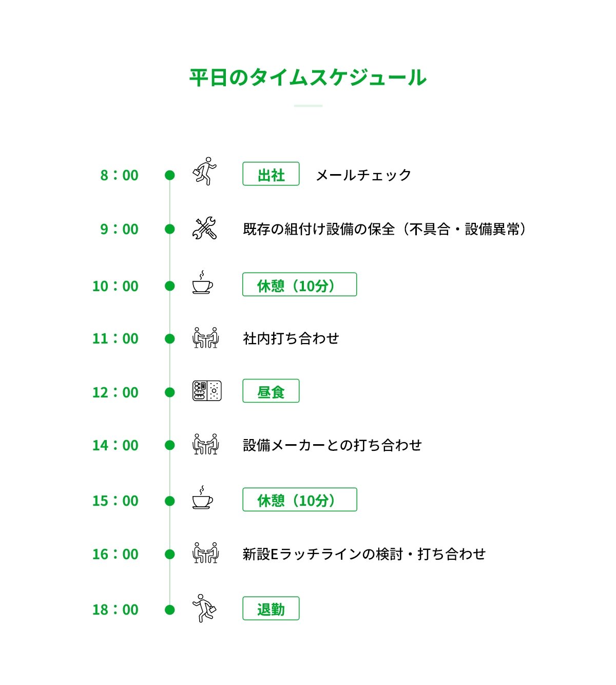
Task: Click the meeting icon beside 設備メーカーとの打ち合わせ
Action: (205, 444)
